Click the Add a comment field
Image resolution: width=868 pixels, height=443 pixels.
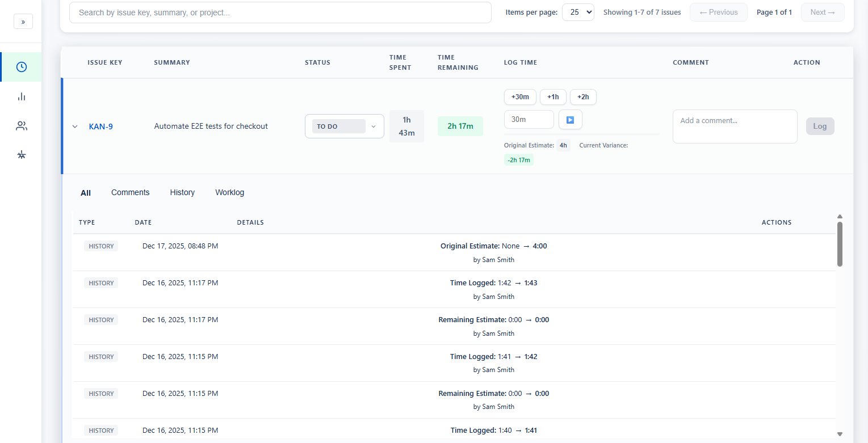(x=735, y=126)
